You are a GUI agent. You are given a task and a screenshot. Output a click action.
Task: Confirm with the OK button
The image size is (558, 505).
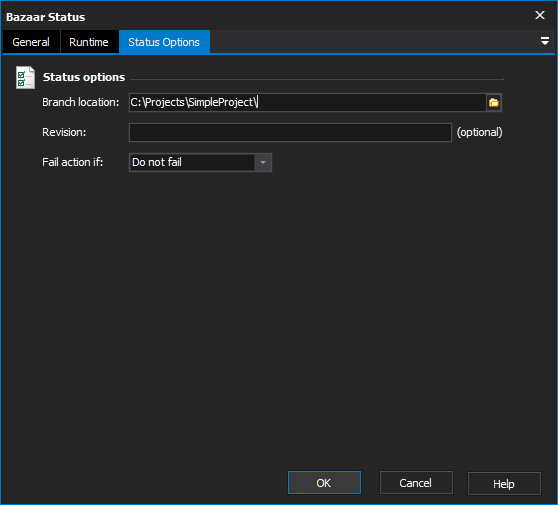pos(324,483)
